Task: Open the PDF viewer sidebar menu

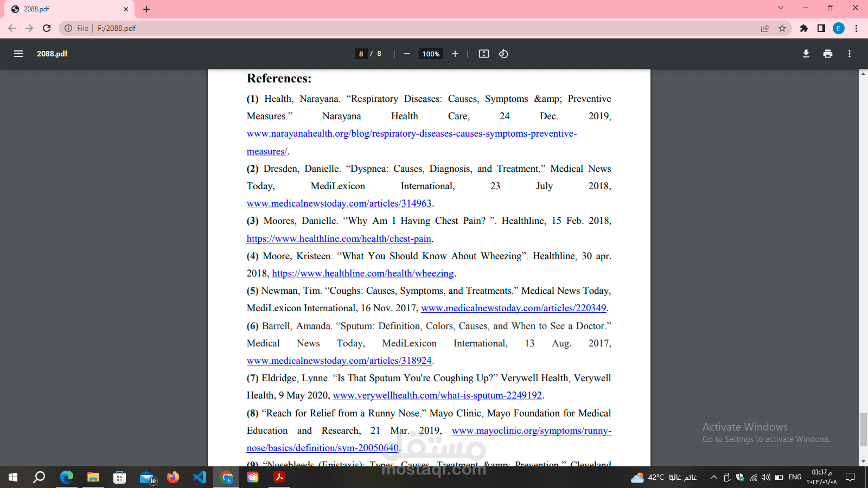Action: (x=18, y=54)
